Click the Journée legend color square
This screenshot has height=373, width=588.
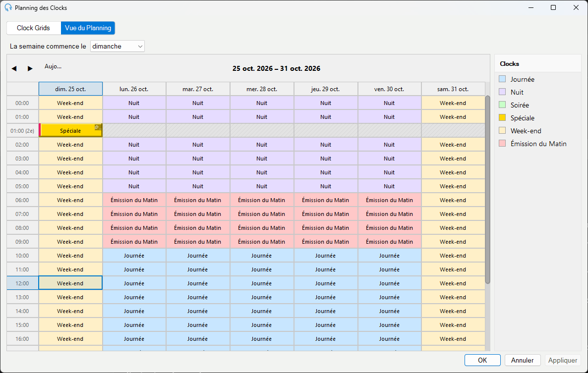point(502,79)
